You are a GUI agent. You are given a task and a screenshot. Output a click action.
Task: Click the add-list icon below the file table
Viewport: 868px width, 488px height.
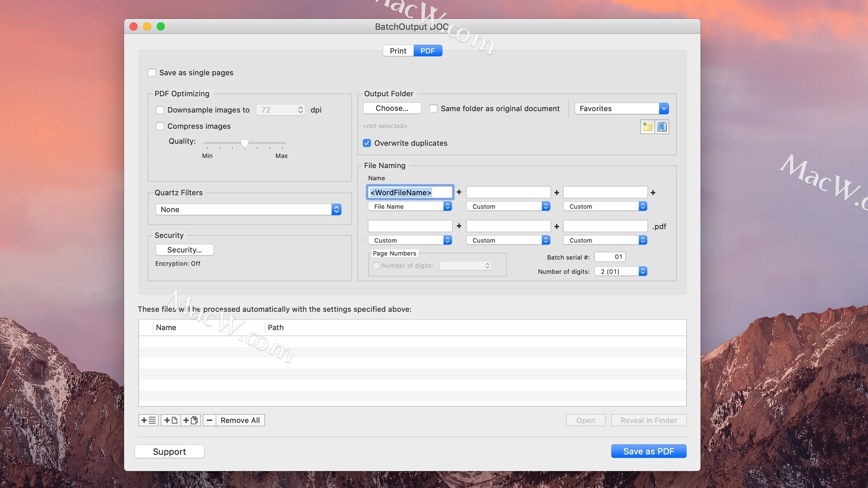tap(148, 420)
